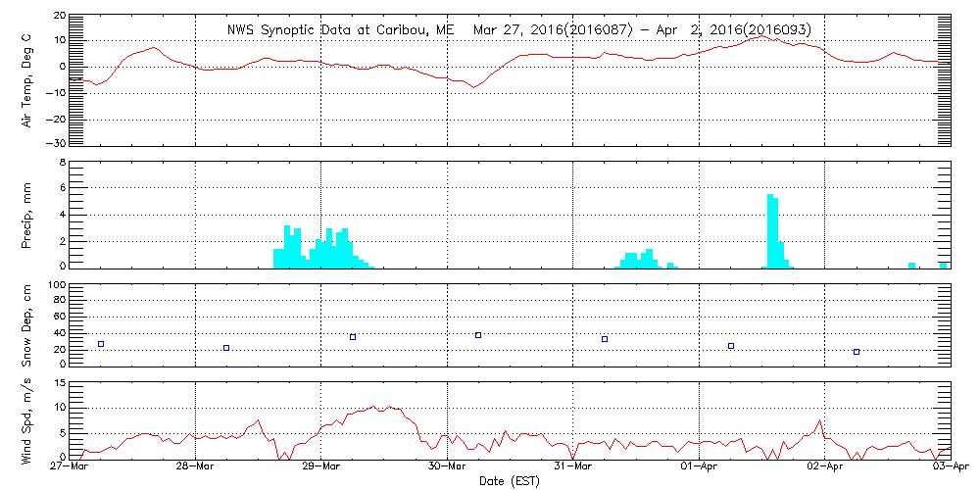Viewport: 980px width, 490px height.
Task: Pick the snow depth square marker for 30-Mar
Action: point(478,335)
